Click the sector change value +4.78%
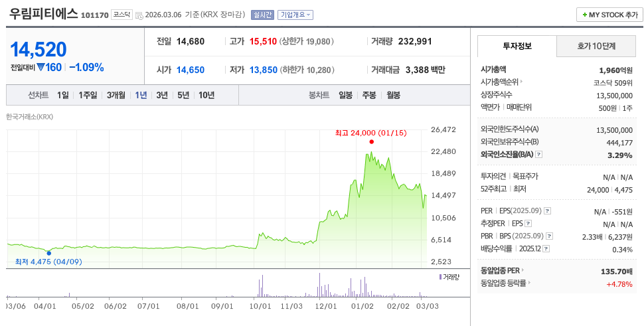This screenshot has width=644, height=326. click(619, 284)
